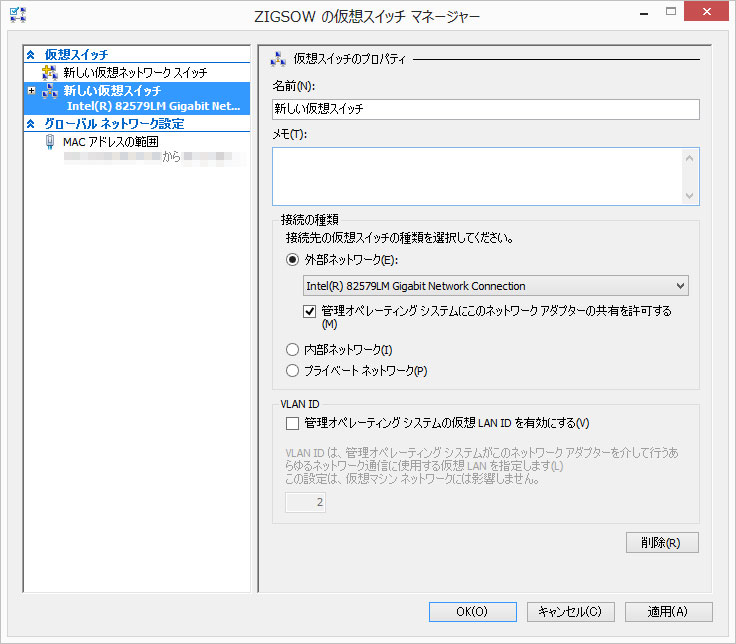736x644 pixels.
Task: Select the 内部ネットワーク radio button
Action: click(292, 349)
